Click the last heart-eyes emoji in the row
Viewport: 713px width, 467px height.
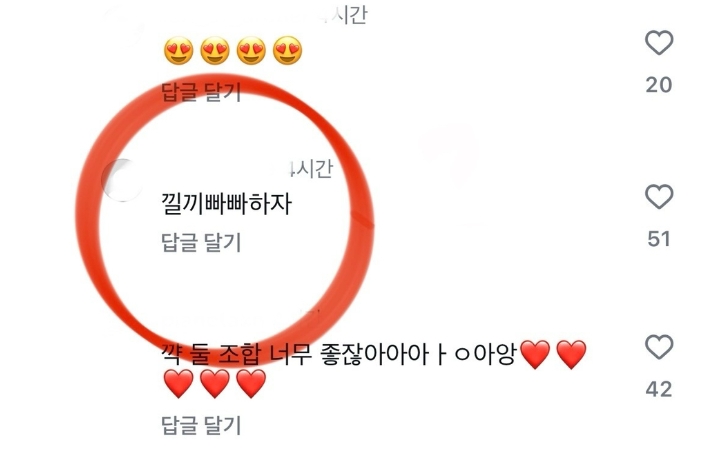point(287,50)
